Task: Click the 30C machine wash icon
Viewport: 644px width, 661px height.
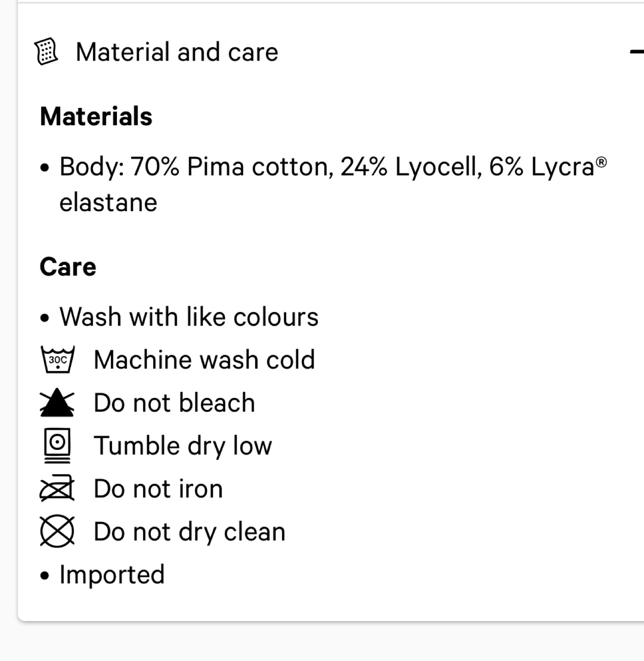Action: click(x=57, y=359)
